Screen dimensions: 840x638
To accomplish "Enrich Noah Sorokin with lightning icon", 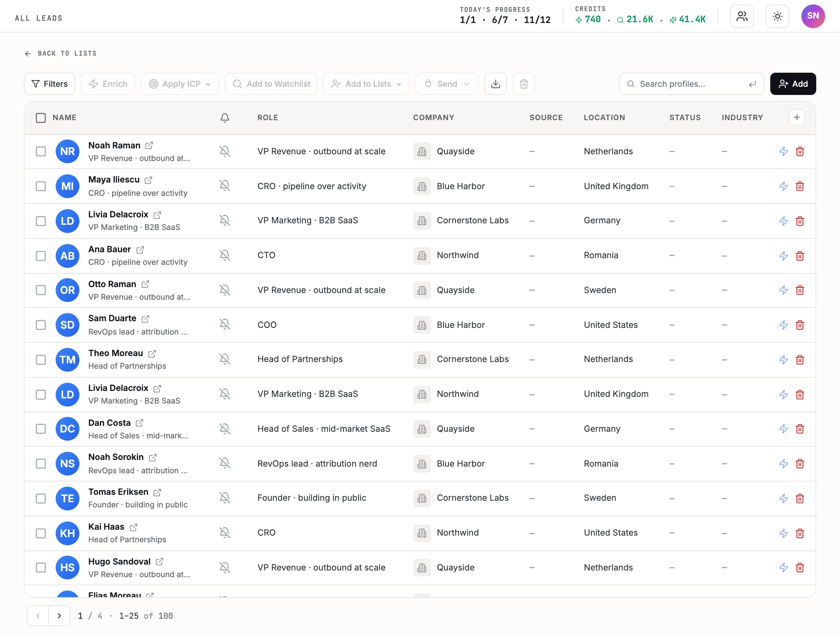I will coord(783,464).
